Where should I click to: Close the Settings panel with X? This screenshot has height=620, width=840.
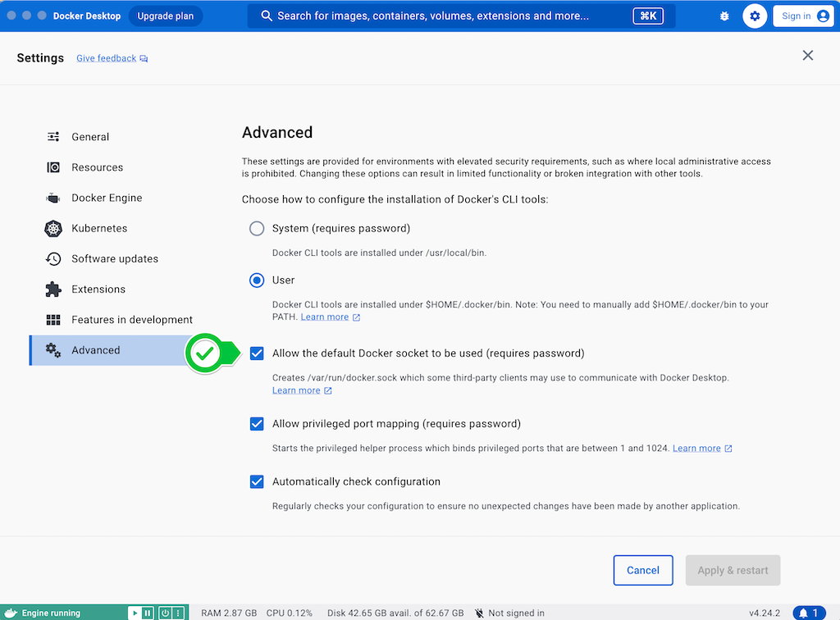click(808, 55)
